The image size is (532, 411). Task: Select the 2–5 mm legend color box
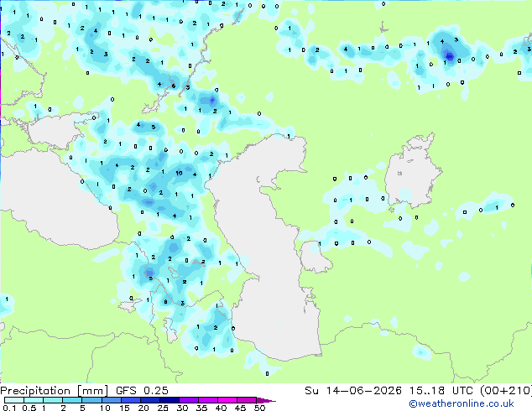72,400
